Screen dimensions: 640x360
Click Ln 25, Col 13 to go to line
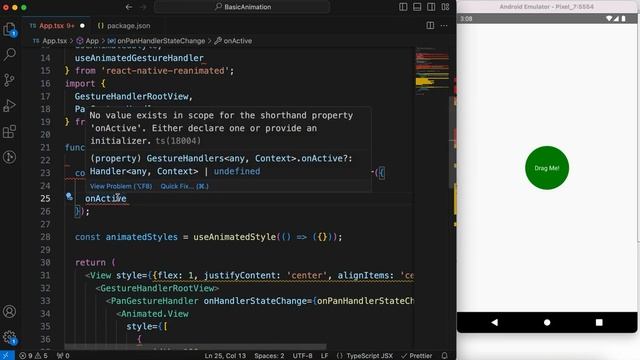click(225, 356)
